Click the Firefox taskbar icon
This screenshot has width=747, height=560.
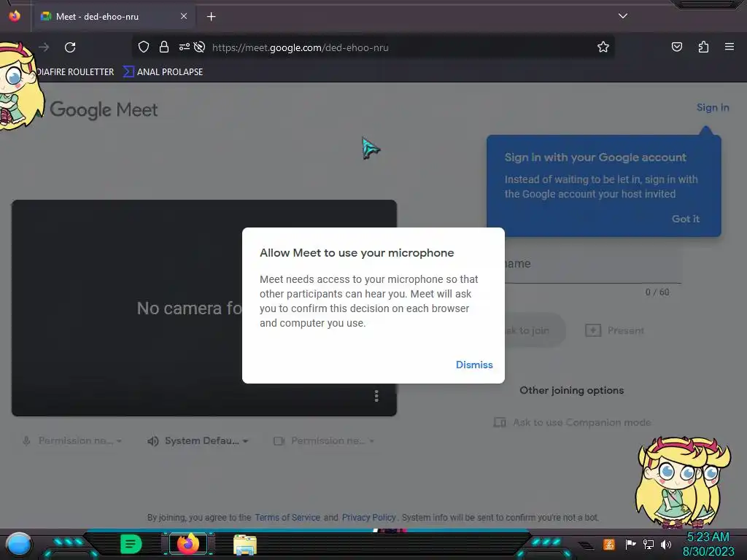[188, 544]
